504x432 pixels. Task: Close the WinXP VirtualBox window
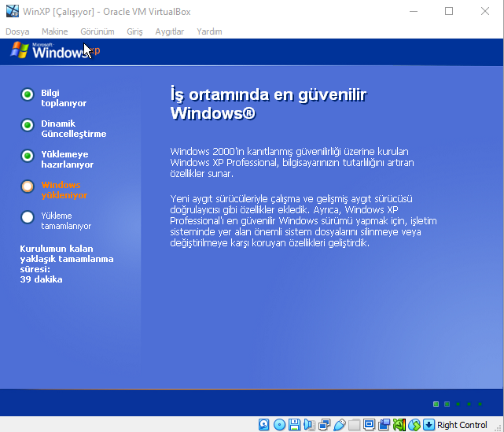point(484,11)
